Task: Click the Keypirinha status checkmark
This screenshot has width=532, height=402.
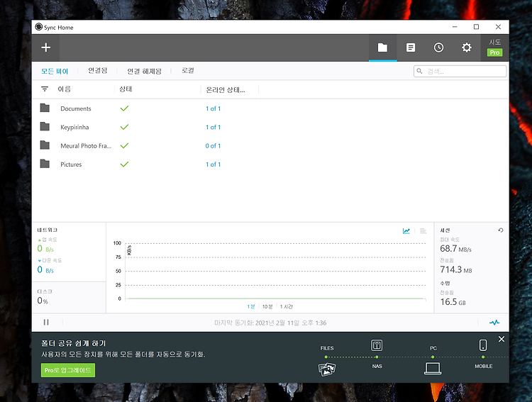Action: tap(125, 127)
